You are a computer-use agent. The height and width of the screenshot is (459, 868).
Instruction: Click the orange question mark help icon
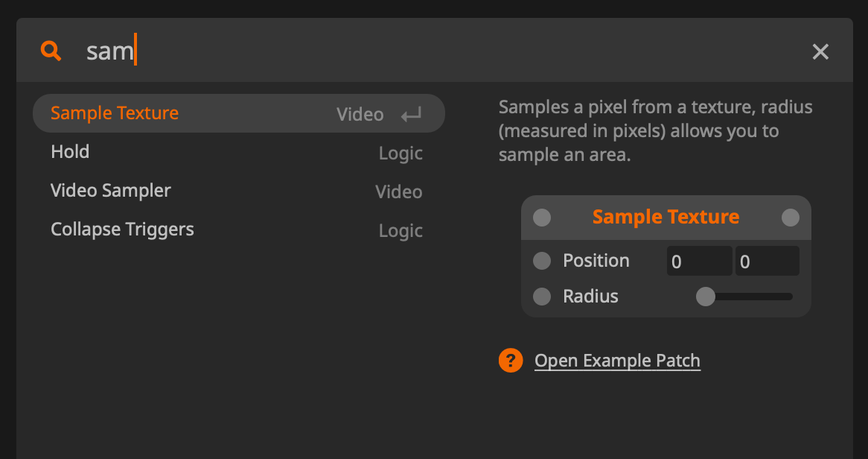tap(511, 361)
